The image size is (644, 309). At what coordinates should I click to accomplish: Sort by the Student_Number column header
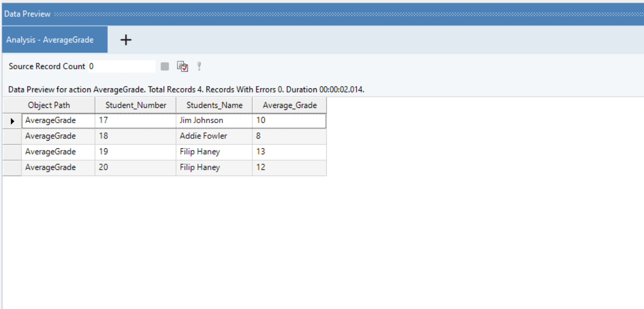136,105
